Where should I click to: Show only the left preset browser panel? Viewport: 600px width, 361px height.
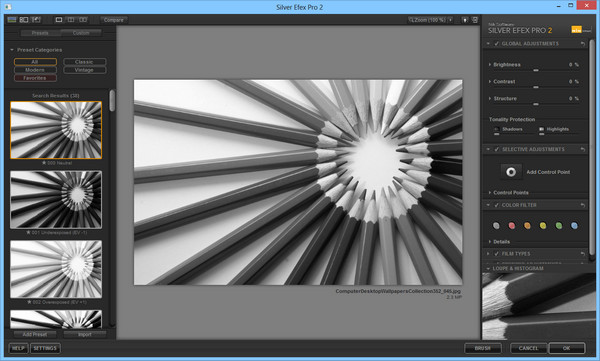(x=24, y=20)
